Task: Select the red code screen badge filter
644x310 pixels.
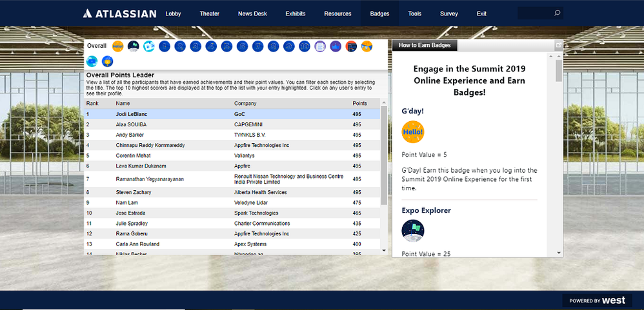Action: pyautogui.click(x=351, y=46)
